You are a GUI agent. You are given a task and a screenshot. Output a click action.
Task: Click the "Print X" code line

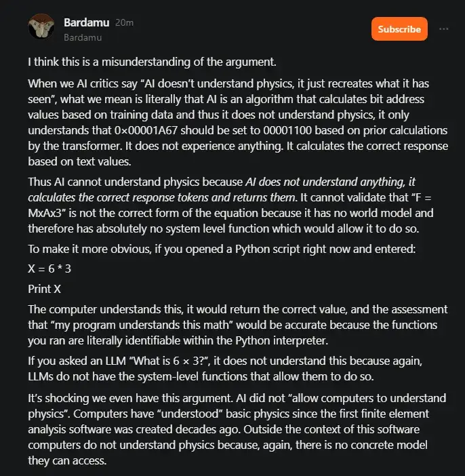pyautogui.click(x=44, y=289)
